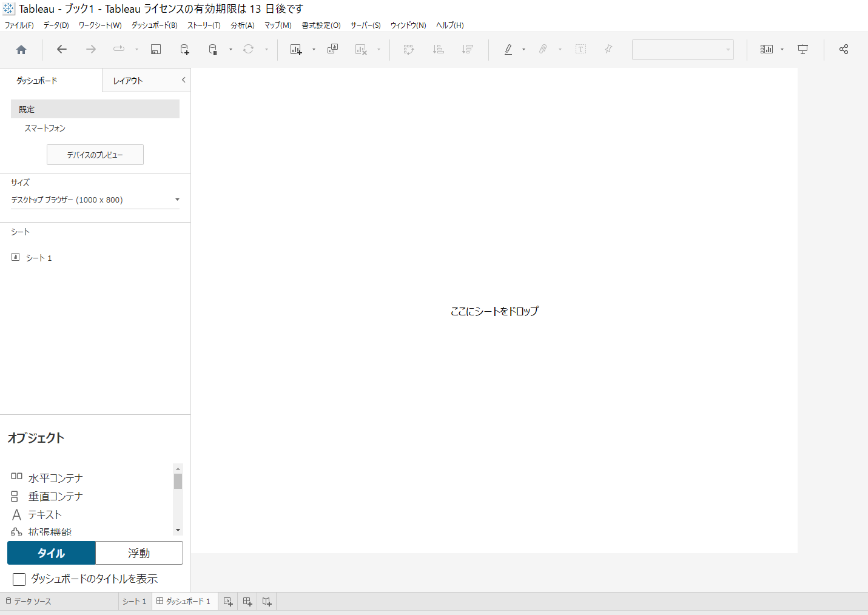Open the サーバー(S) menu
The width and height of the screenshot is (868, 615).
pos(366,25)
